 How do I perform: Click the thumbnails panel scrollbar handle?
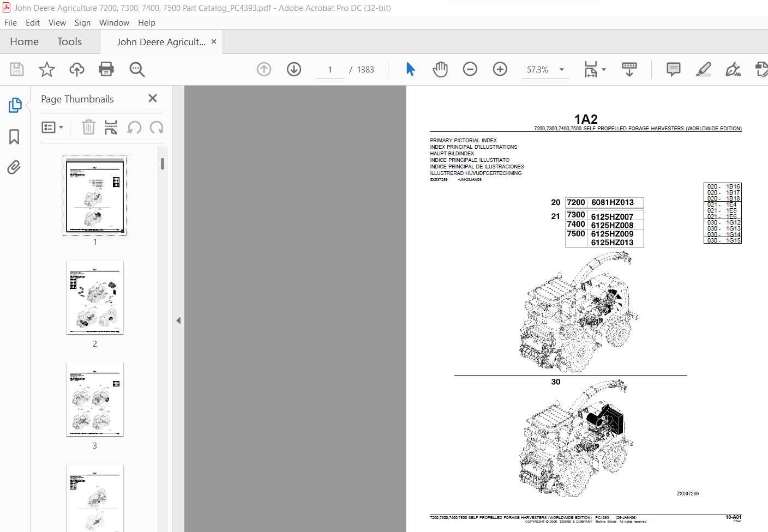pos(163,164)
